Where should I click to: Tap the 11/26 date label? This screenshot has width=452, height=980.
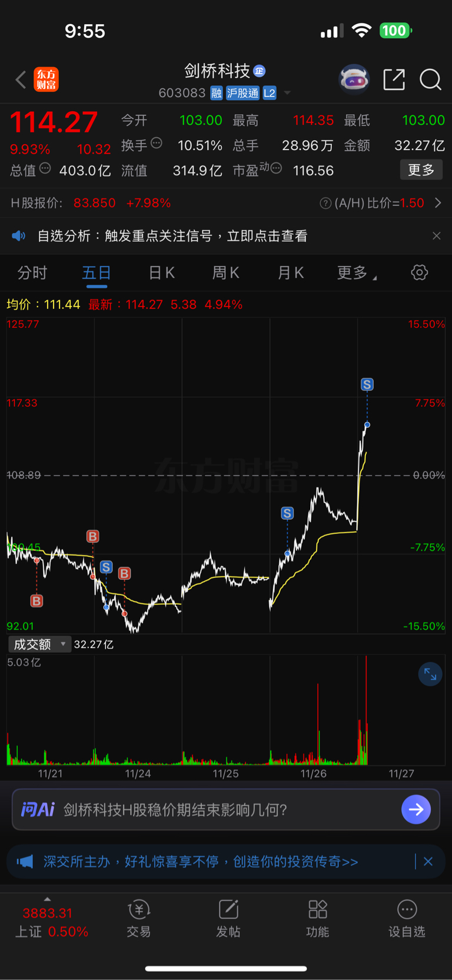(x=313, y=773)
